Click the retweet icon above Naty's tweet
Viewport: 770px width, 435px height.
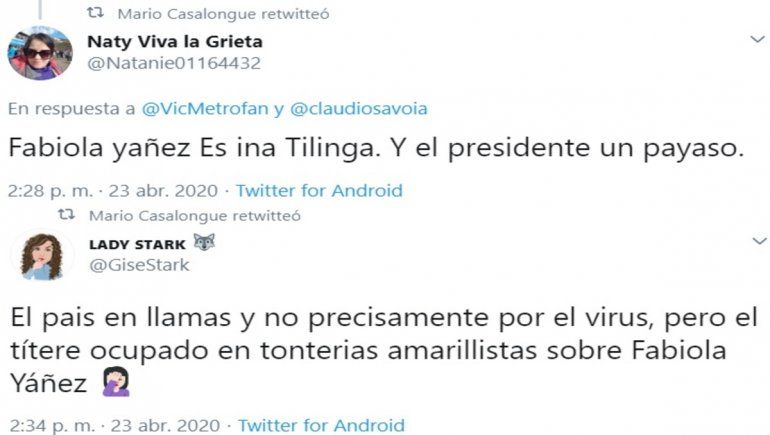click(95, 14)
